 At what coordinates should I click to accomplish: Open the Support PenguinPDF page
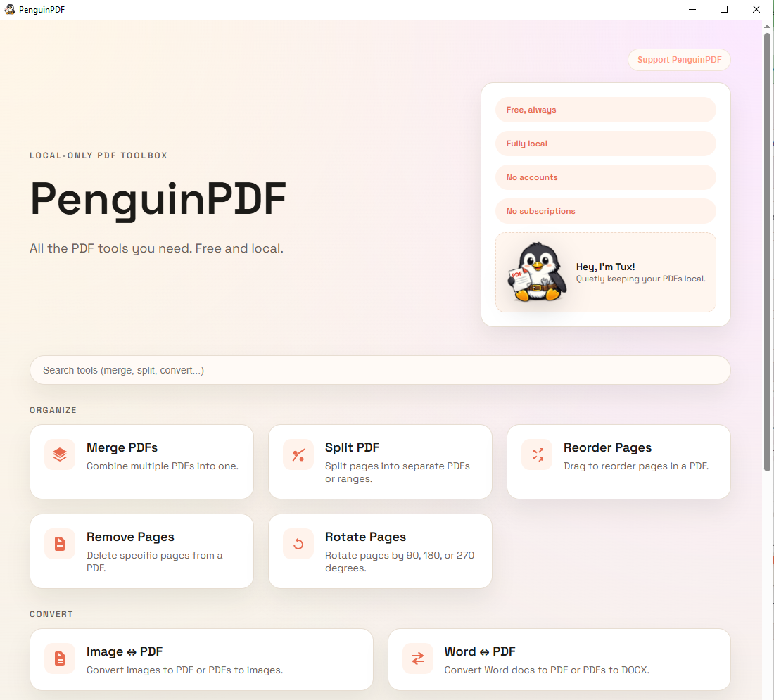pyautogui.click(x=678, y=60)
